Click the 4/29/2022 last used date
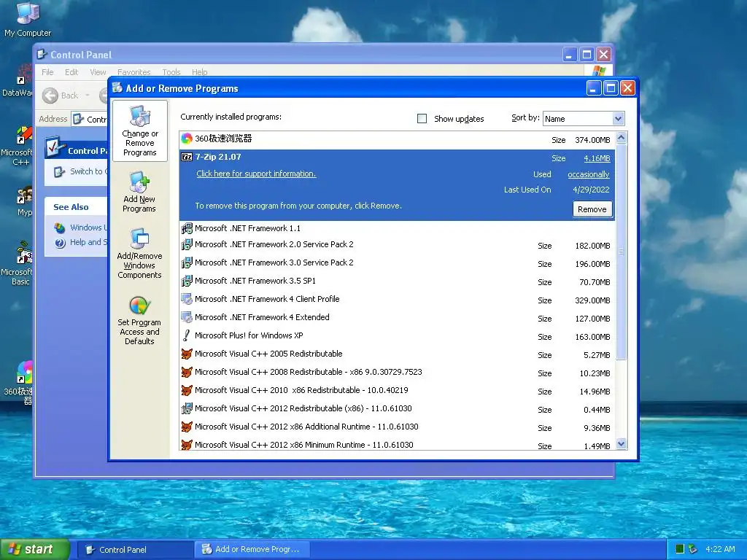The height and width of the screenshot is (560, 747). pos(591,190)
